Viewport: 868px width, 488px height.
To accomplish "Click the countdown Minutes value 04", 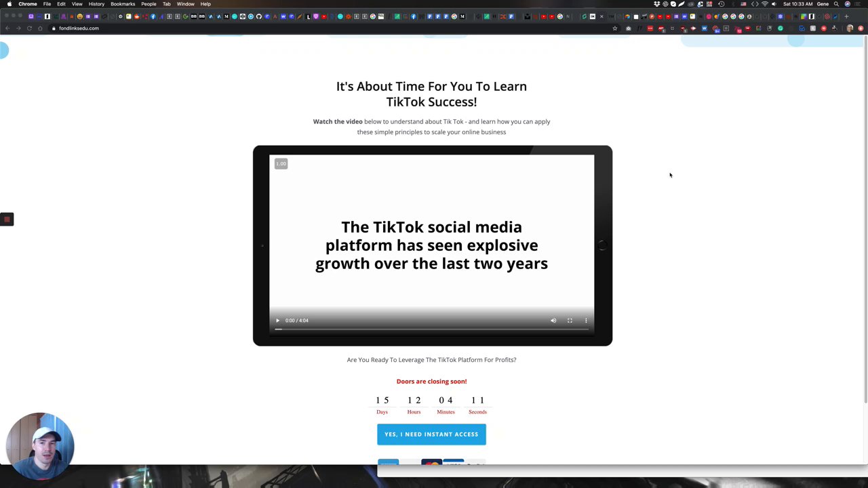I will (446, 401).
